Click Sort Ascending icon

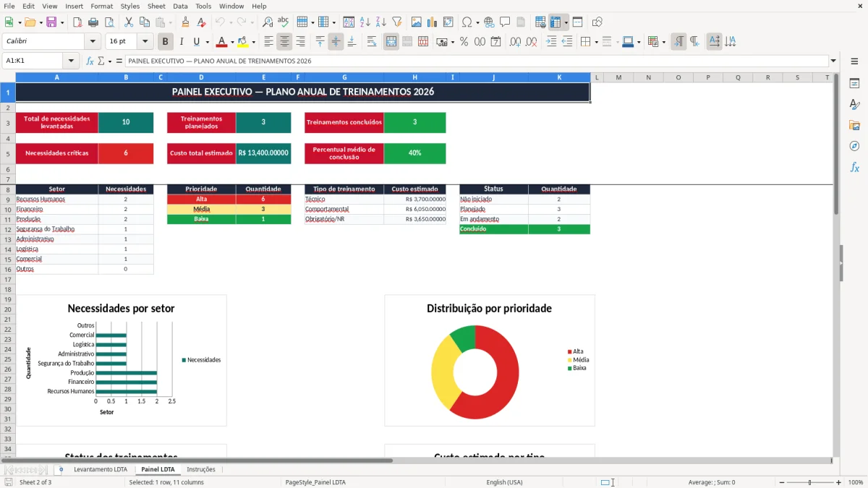365,22
